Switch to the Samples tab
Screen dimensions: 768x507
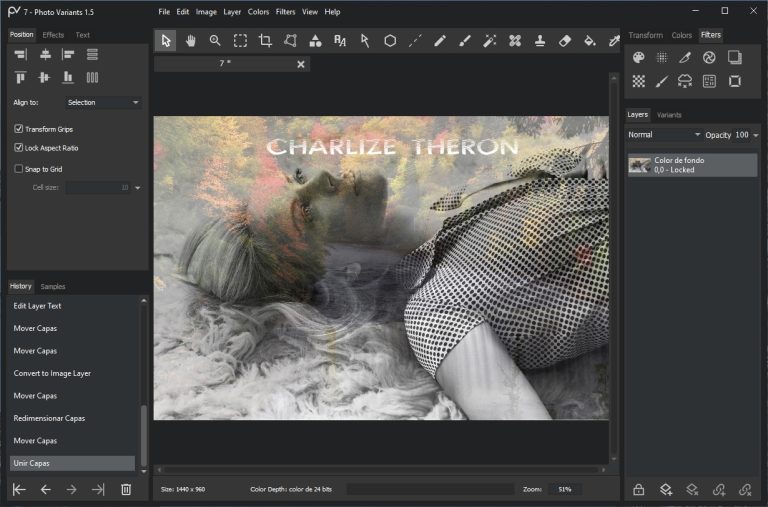point(53,287)
